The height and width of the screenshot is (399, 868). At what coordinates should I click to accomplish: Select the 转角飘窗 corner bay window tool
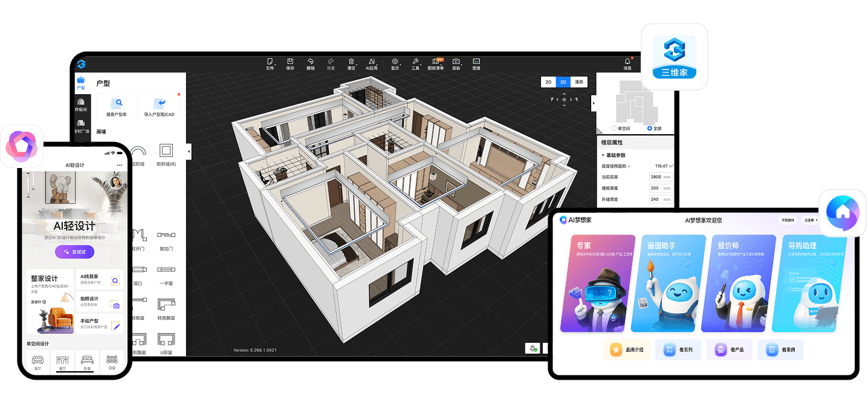tap(166, 308)
